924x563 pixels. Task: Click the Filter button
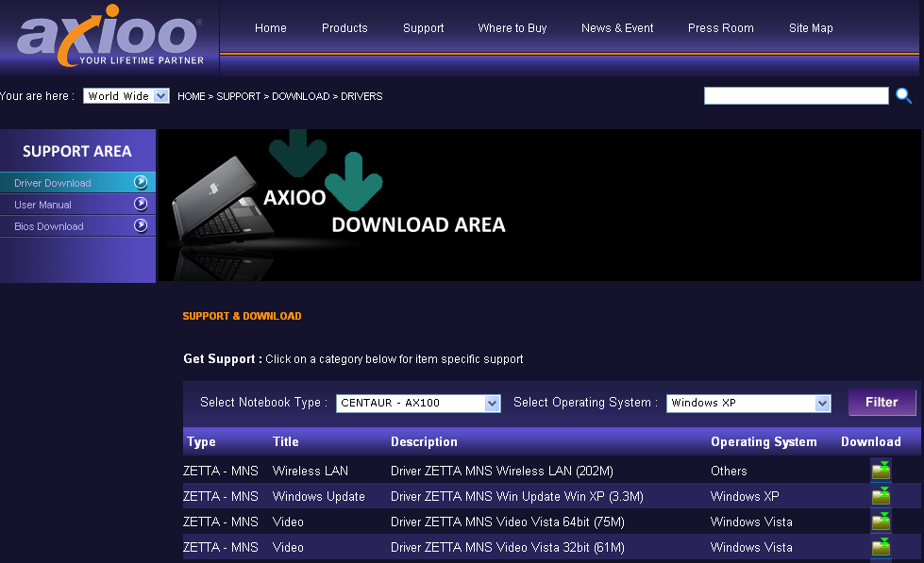point(882,403)
